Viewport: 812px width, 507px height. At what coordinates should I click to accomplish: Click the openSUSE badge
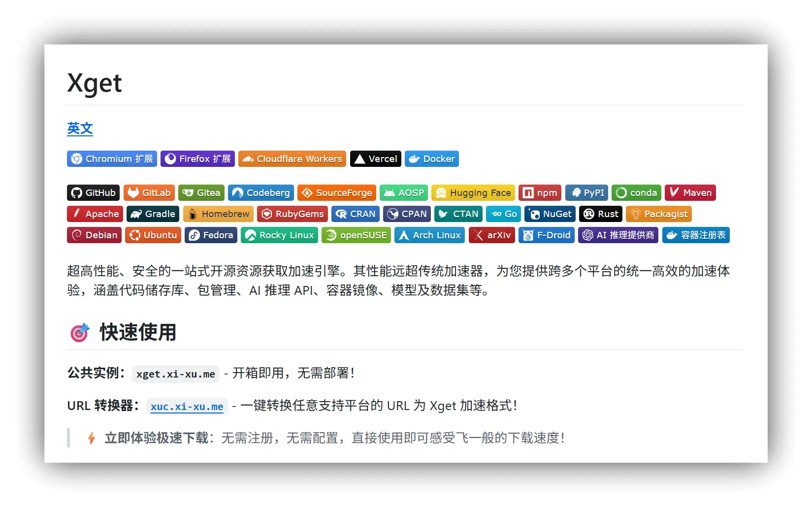click(x=357, y=235)
